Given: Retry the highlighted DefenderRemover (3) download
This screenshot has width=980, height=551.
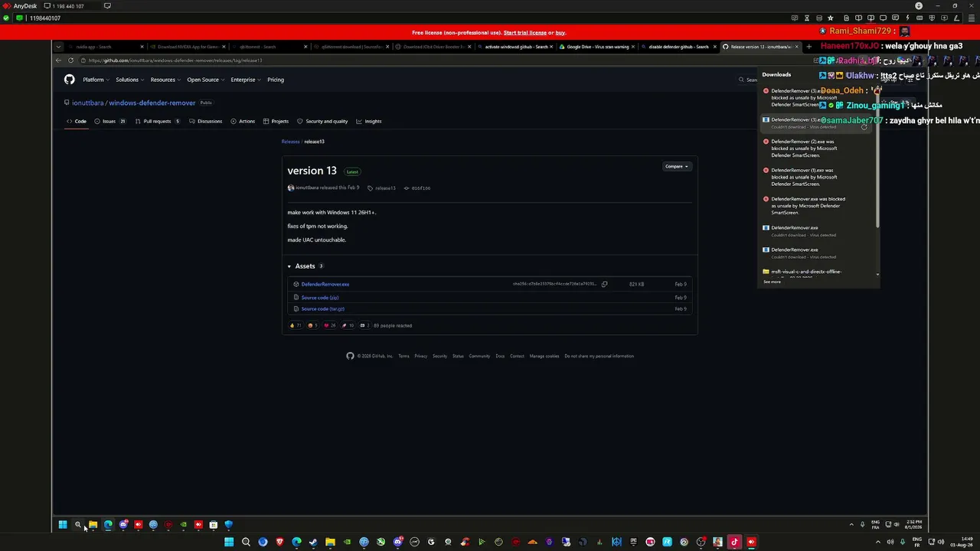Looking at the screenshot, I should point(864,127).
